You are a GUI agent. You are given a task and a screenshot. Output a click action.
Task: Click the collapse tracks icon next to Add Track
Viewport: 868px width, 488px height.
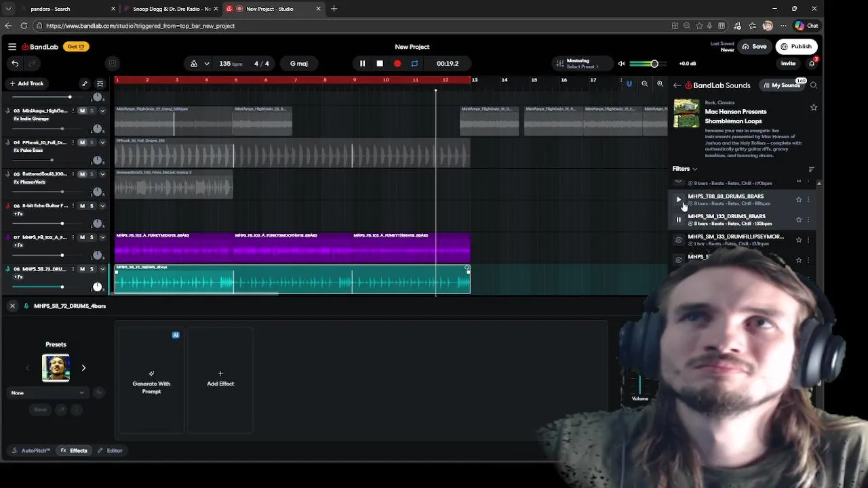100,83
